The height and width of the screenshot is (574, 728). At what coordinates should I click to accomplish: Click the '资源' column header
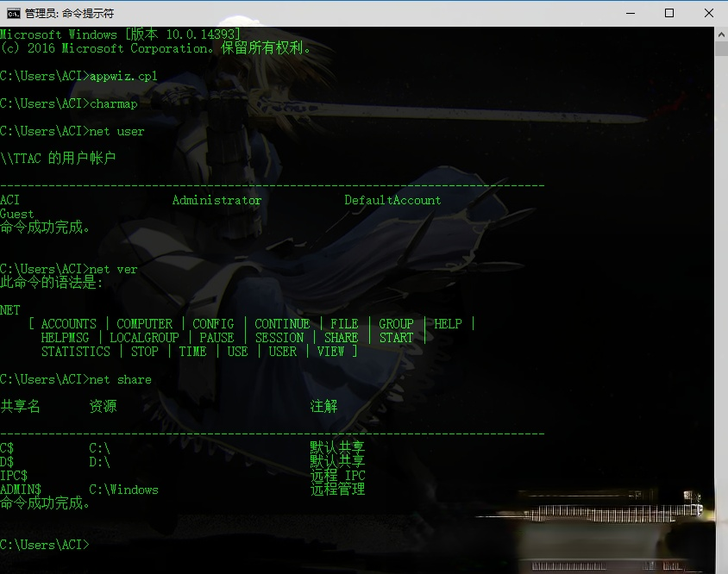103,407
